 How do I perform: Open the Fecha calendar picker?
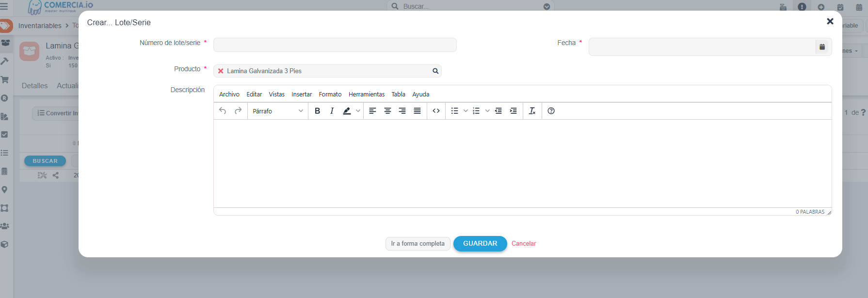[822, 47]
